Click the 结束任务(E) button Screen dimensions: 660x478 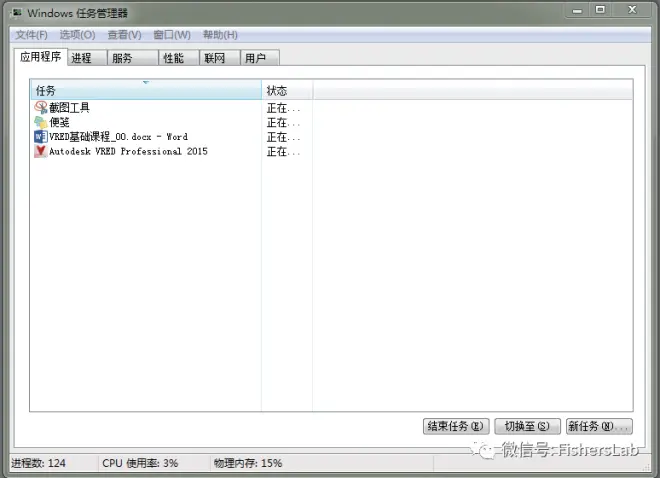tap(456, 426)
